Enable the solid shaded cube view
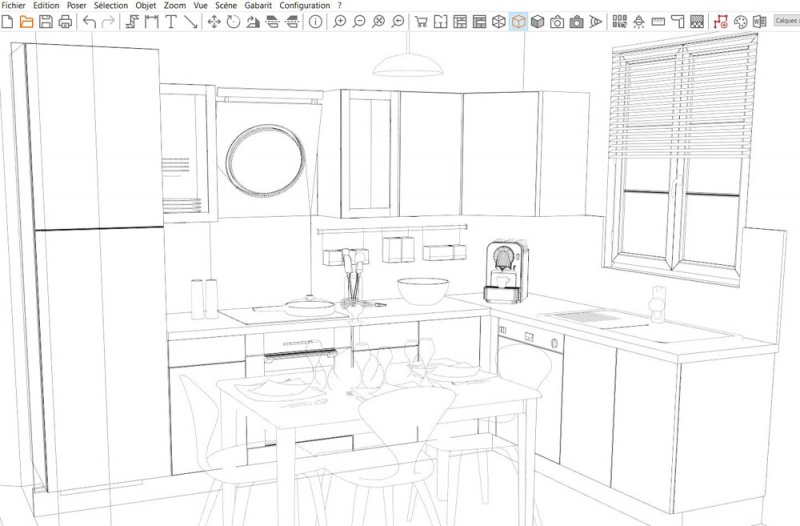The width and height of the screenshot is (800, 526). pyautogui.click(x=538, y=21)
